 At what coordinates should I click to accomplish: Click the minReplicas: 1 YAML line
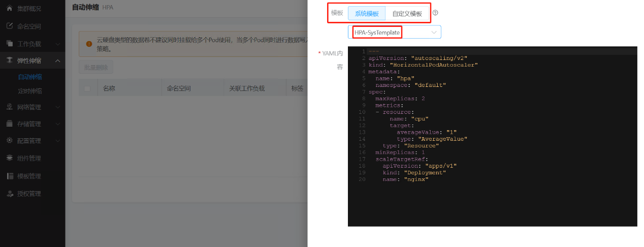(400, 152)
